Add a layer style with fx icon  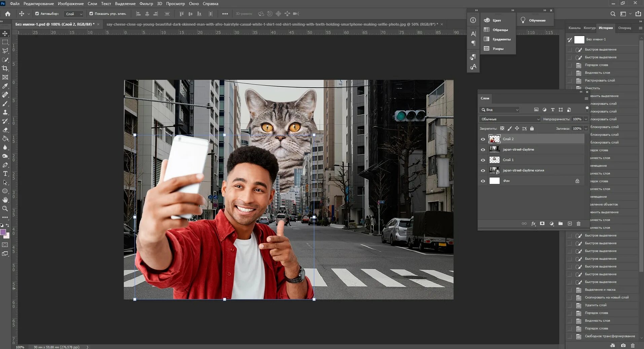click(x=533, y=224)
